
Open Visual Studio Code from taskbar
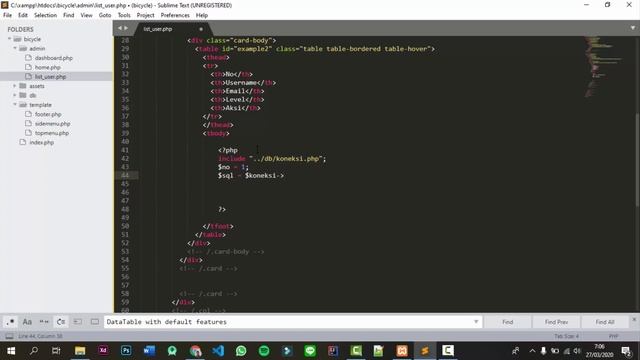click(218, 351)
